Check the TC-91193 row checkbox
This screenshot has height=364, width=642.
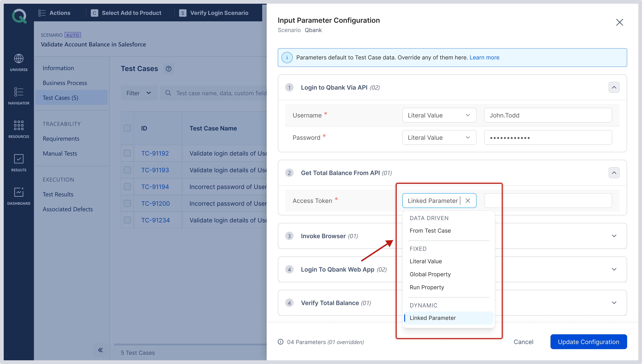tap(127, 170)
